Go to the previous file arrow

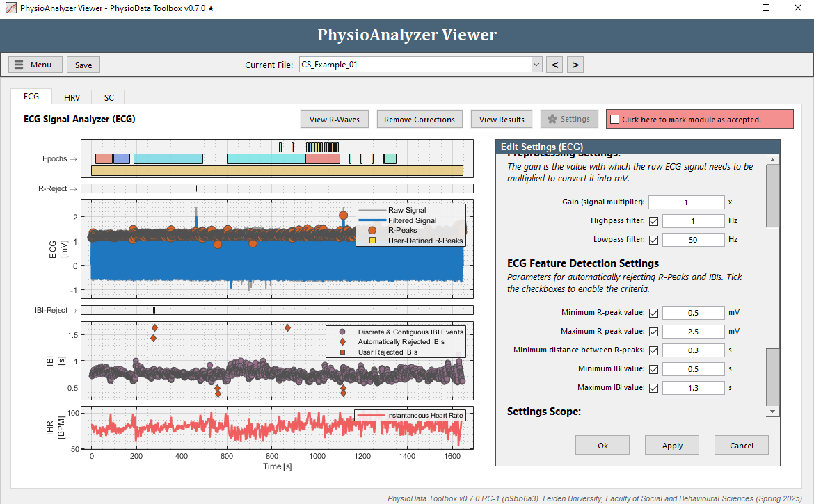tap(554, 65)
